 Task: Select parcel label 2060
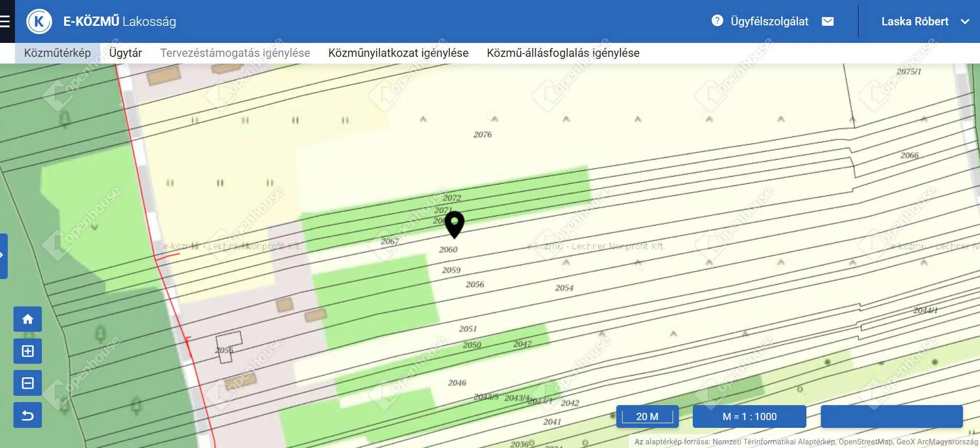pos(448,250)
